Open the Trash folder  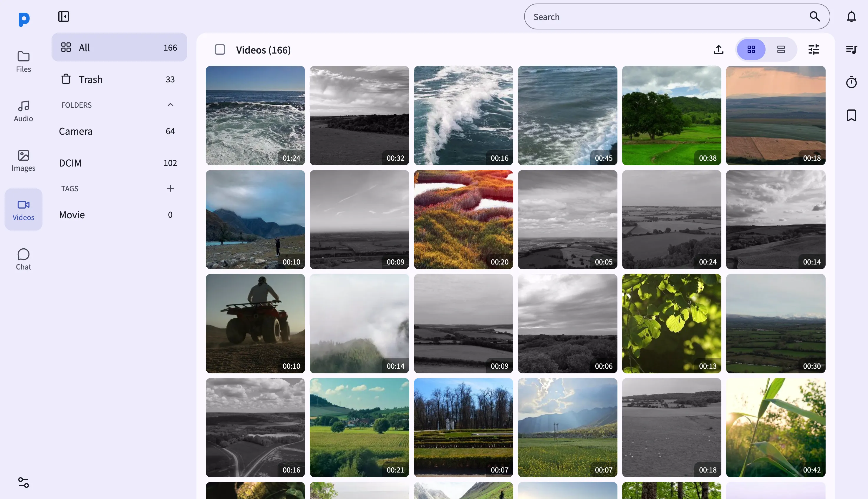point(119,79)
